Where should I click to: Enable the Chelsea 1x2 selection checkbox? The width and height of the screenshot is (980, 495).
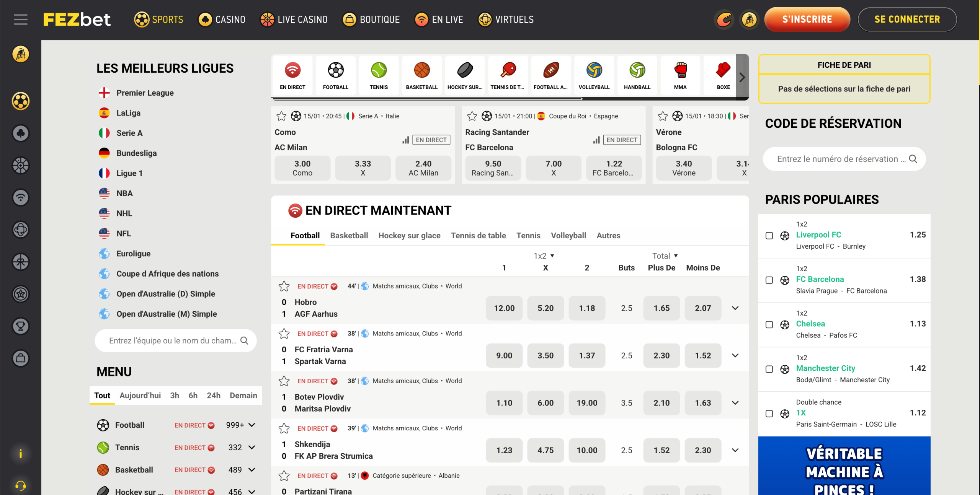click(769, 325)
